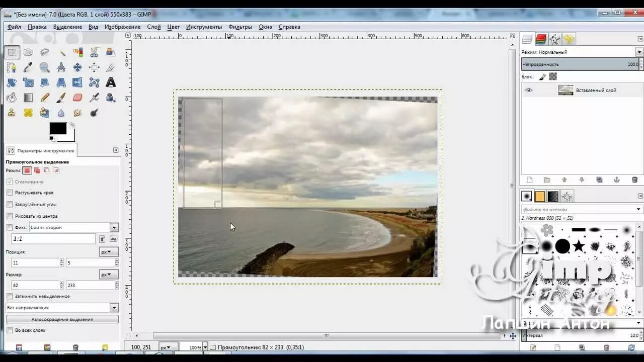Screen dimensions: 644x362
Task: Select the Paths tool
Action: coord(12,67)
